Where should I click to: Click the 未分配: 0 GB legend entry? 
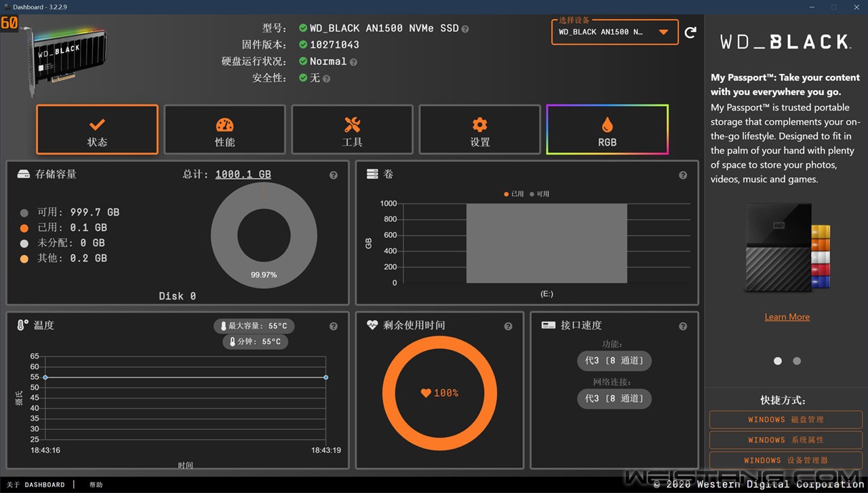62,243
